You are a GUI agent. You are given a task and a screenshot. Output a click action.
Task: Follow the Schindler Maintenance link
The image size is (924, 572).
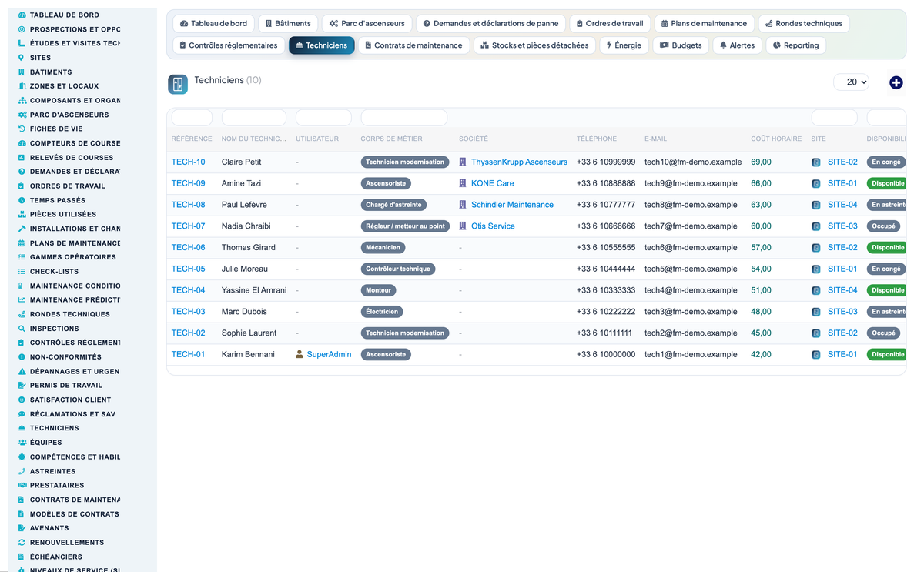coord(512,205)
